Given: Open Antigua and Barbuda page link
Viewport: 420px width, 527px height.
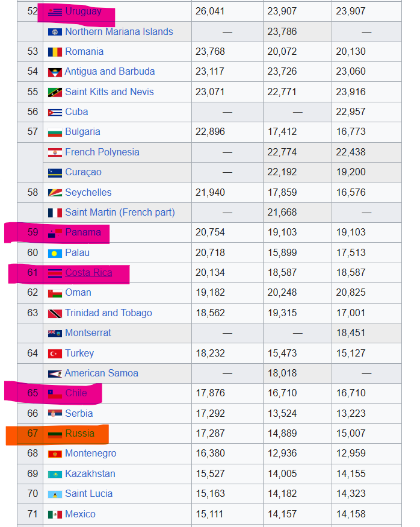Looking at the screenshot, I should tap(110, 72).
